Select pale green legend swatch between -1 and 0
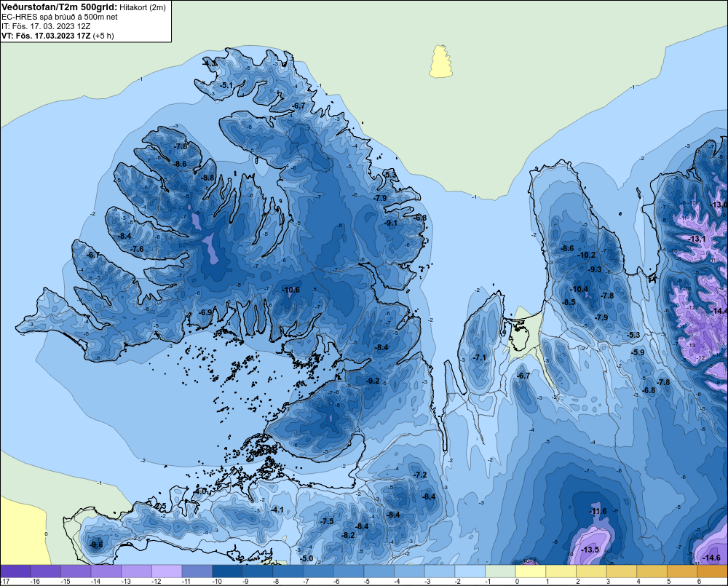Image resolution: width=728 pixels, height=586 pixels. click(501, 571)
